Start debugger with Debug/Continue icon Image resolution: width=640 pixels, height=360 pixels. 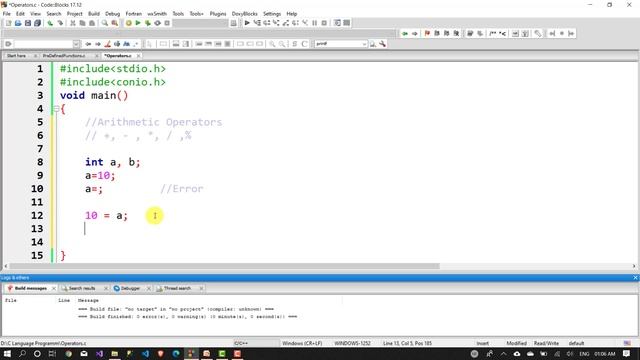247,23
